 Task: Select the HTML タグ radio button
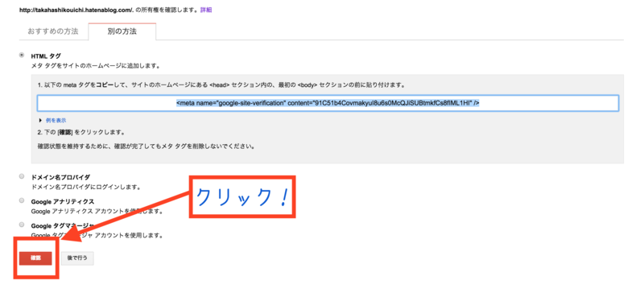pyautogui.click(x=22, y=55)
